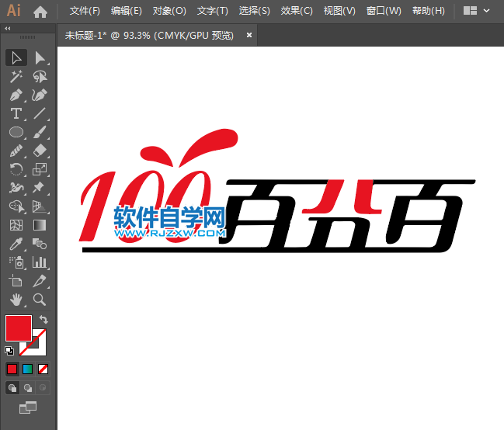Image resolution: width=504 pixels, height=430 pixels.
Task: Select the Paintbrush tool
Action: [x=40, y=133]
